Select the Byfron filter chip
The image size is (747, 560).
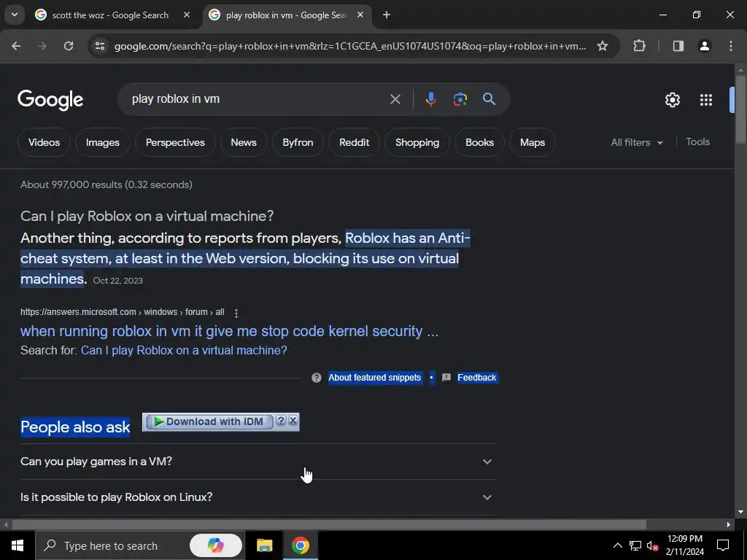[x=298, y=142]
